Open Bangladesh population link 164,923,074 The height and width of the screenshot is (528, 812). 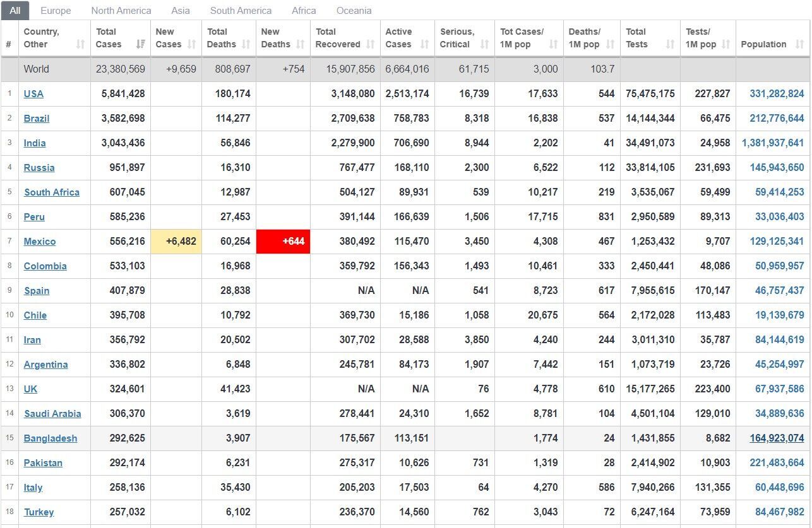coord(777,438)
